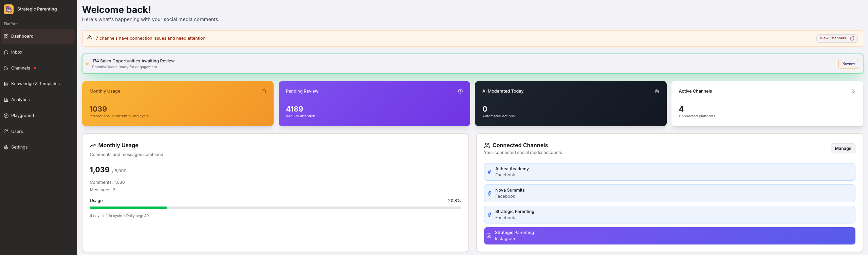Screen dimensions: 868x255
Task: Click the chat bubble icon on Monthly Usage card
Action: pyautogui.click(x=264, y=92)
